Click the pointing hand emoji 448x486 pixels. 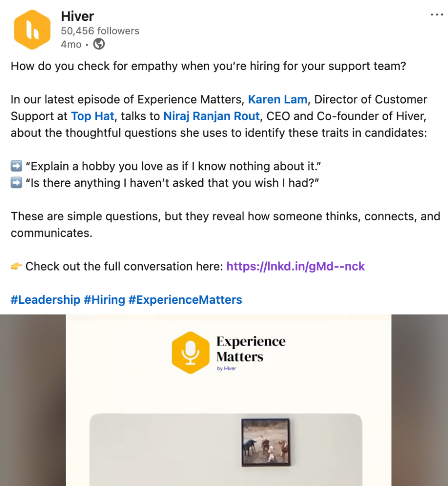click(17, 266)
